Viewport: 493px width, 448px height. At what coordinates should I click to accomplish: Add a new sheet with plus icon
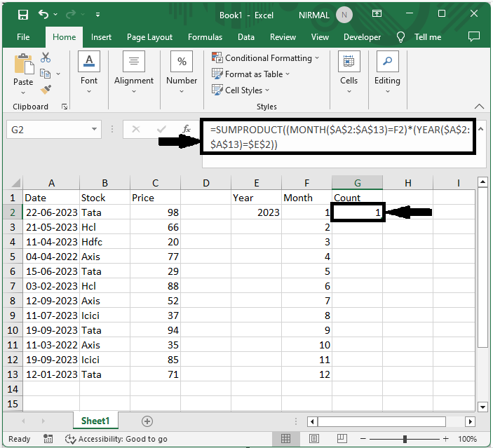click(147, 421)
